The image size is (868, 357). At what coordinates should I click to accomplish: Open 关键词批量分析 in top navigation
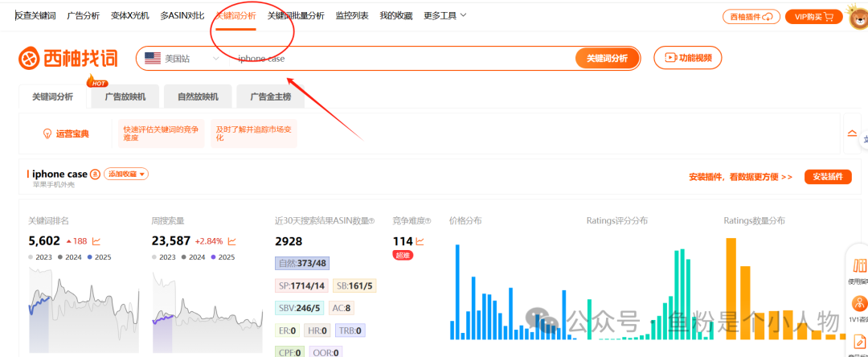(296, 16)
